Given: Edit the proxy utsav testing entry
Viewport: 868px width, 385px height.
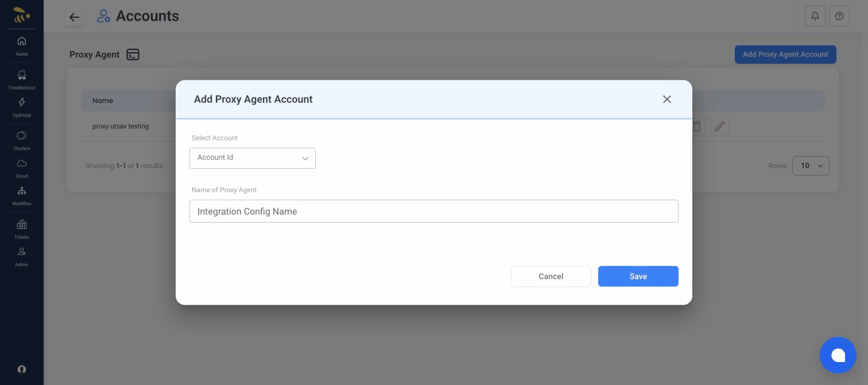Looking at the screenshot, I should [720, 126].
